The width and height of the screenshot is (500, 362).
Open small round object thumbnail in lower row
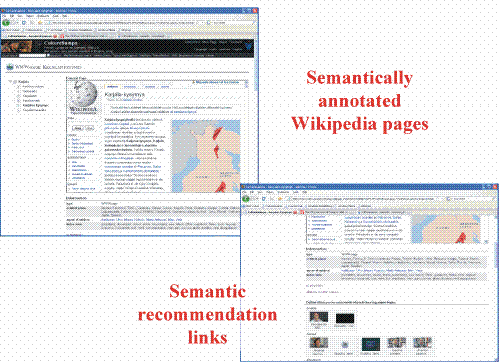point(345,345)
